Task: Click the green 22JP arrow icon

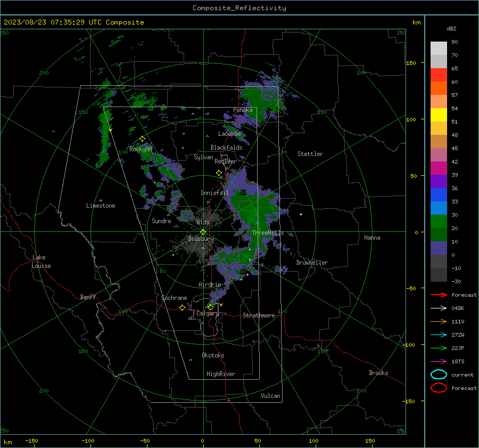Action: pyautogui.click(x=439, y=348)
